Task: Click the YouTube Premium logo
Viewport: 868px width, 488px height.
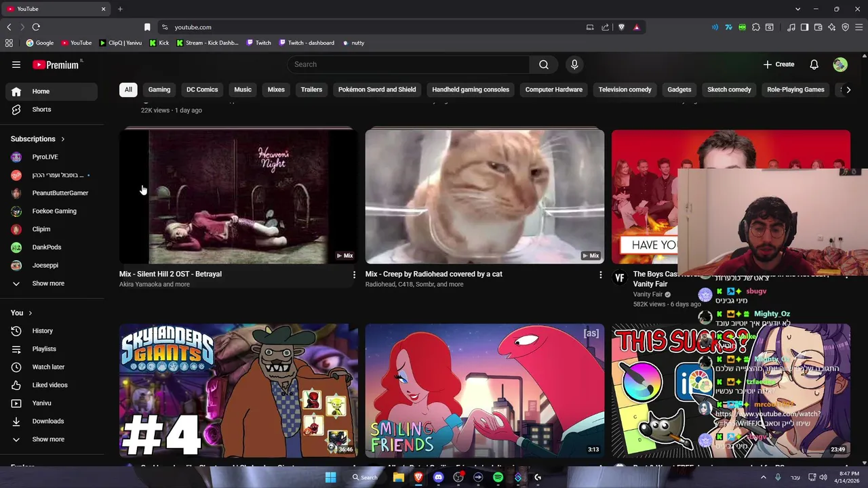Action: [57, 64]
